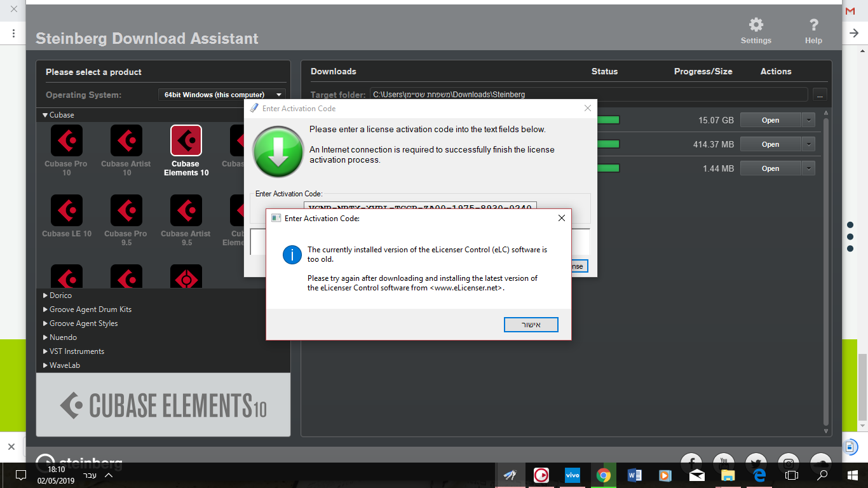
Task: Open the Mail app from the taskbar
Action: click(x=696, y=475)
